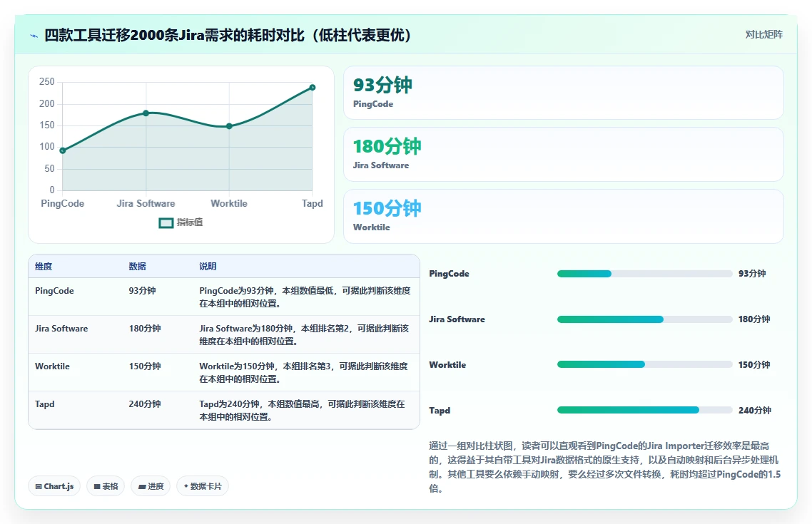Click the summary paragraph about Jira Importer
The image size is (812, 524).
[x=605, y=467]
